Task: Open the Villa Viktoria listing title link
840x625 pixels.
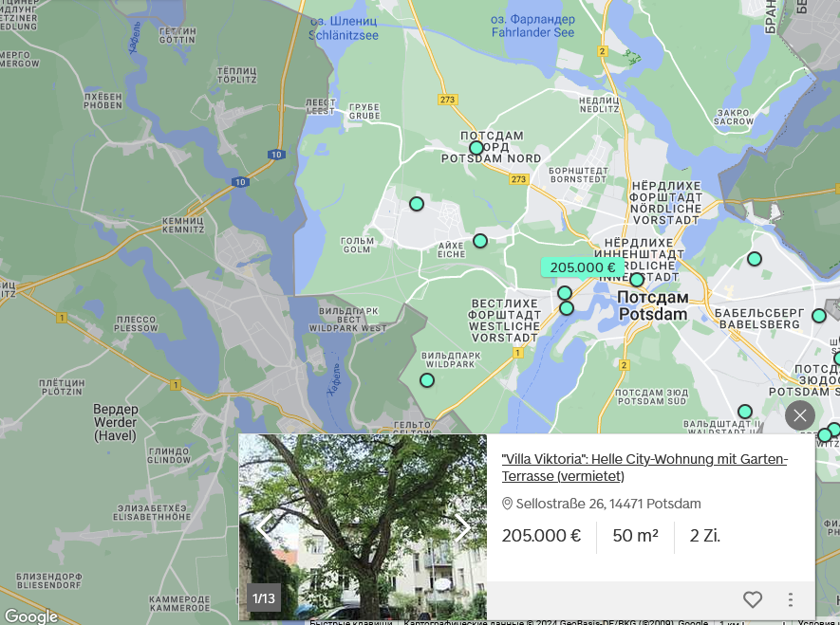Action: click(644, 468)
